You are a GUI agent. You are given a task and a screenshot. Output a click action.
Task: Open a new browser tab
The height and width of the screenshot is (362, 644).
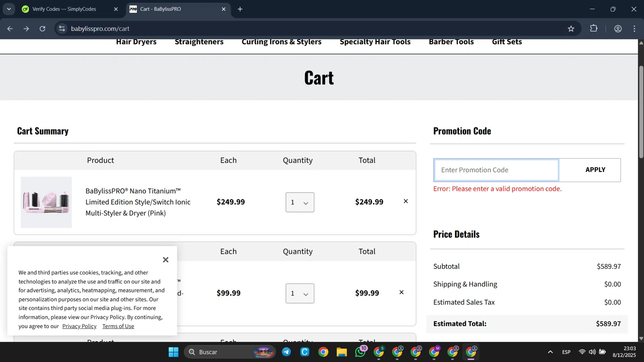(x=240, y=9)
